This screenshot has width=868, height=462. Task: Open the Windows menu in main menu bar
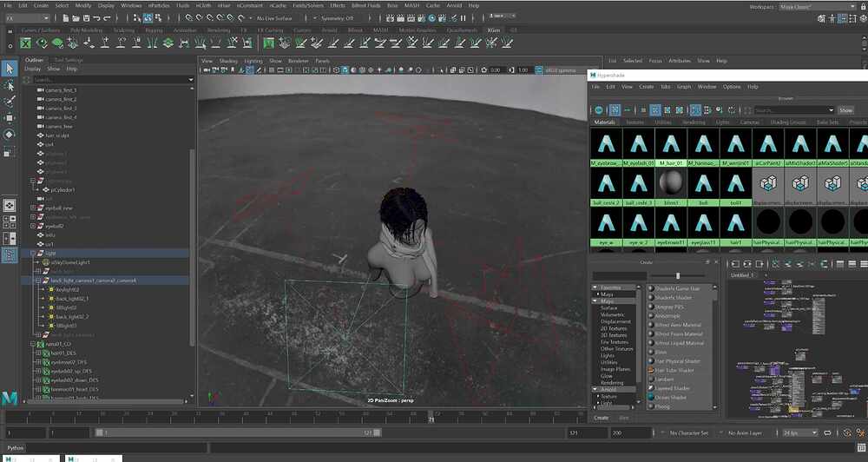[131, 5]
